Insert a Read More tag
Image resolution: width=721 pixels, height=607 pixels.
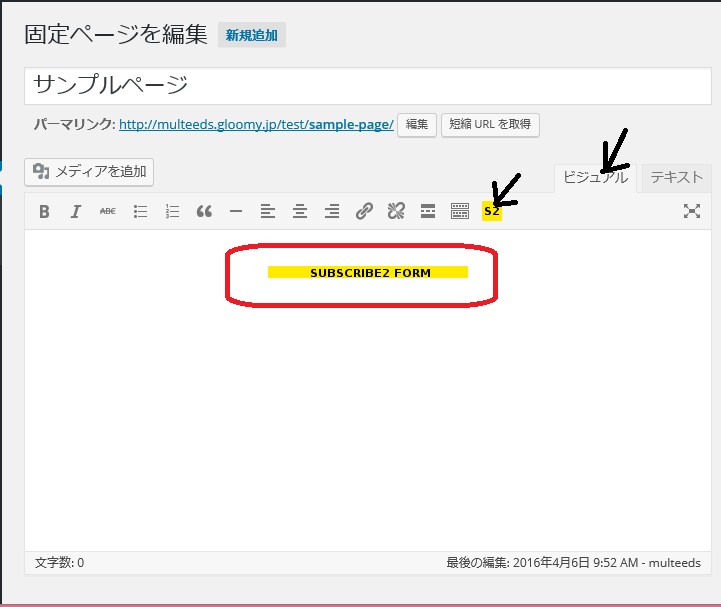[428, 211]
